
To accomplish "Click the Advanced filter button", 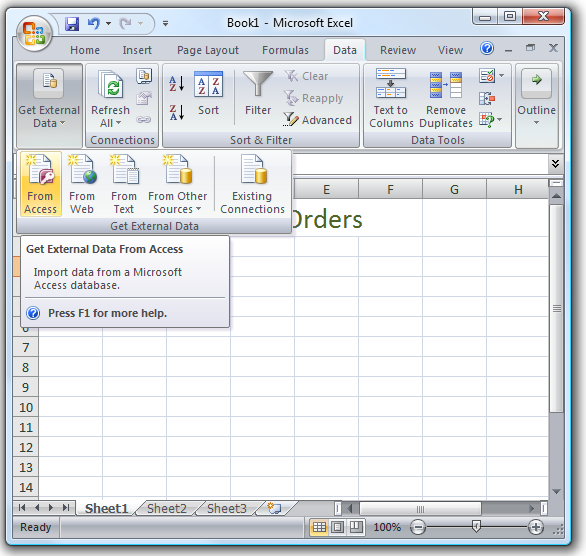I will (x=318, y=120).
